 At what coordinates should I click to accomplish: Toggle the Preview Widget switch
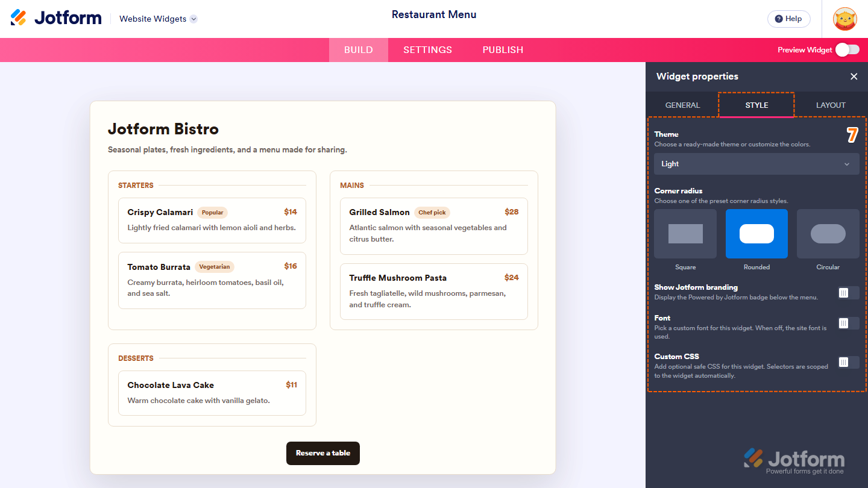point(848,49)
